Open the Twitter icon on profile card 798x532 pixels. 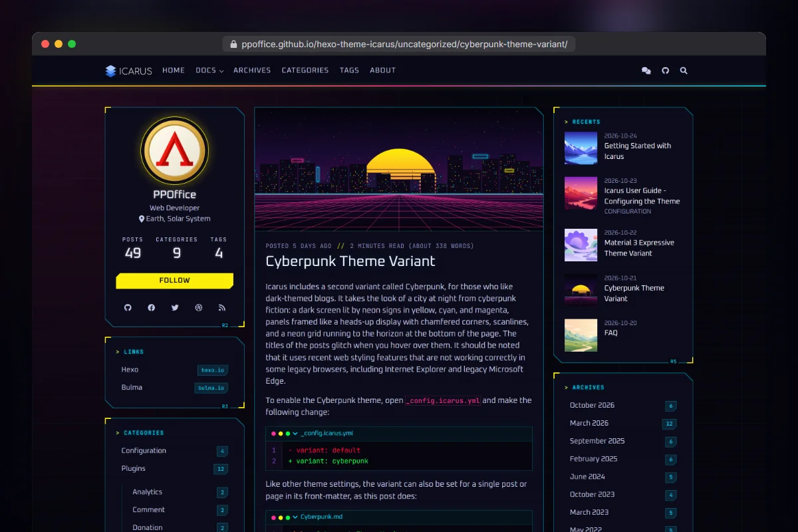[175, 307]
